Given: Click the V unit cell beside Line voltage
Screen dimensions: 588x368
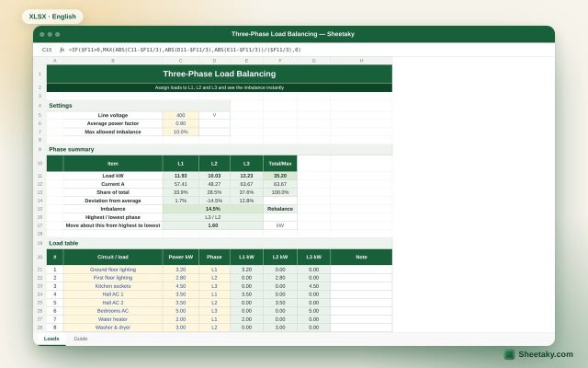Looking at the screenshot, I should [214, 115].
